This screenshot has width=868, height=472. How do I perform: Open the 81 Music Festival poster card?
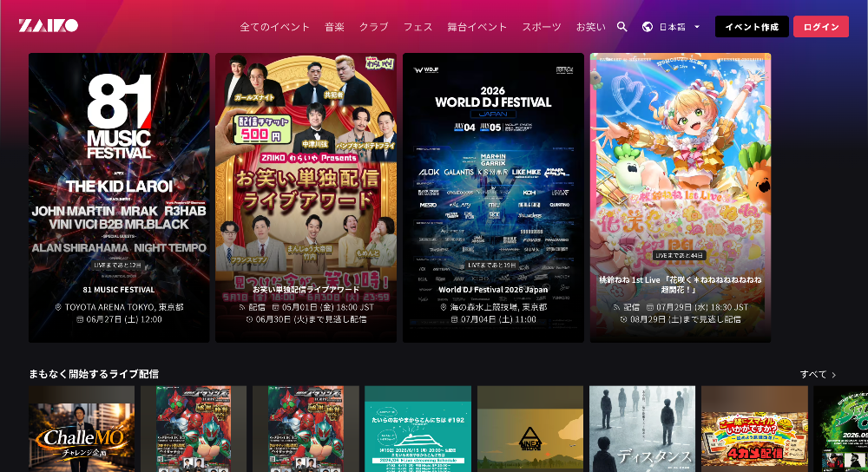(119, 198)
